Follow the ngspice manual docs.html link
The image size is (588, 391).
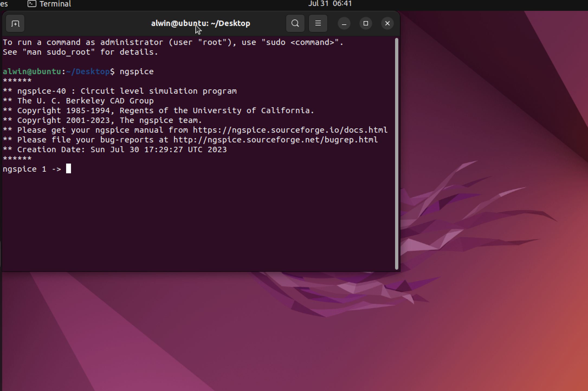tap(289, 130)
